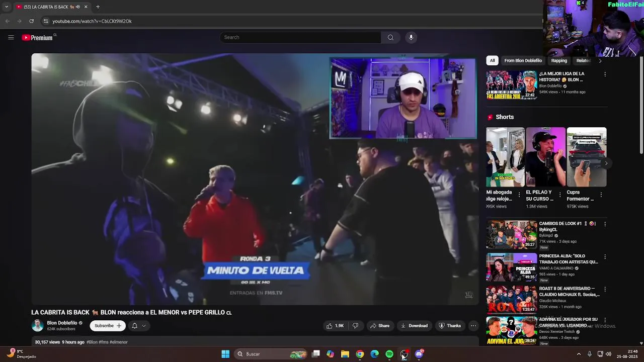Select the Rapping filter chip

pos(559,61)
